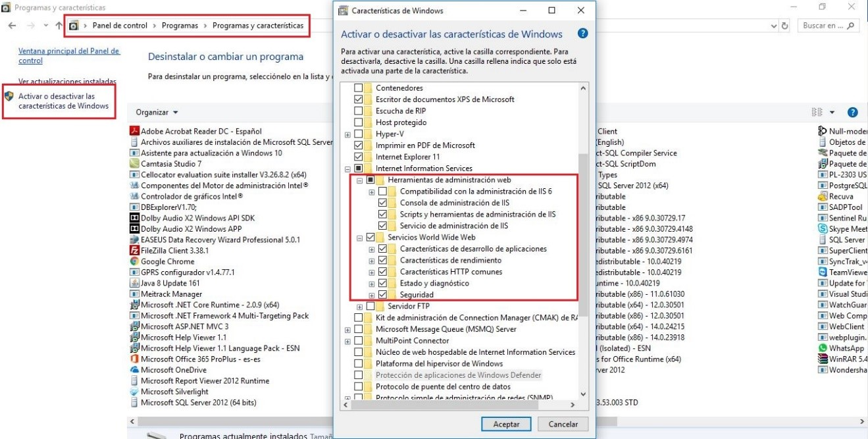This screenshot has height=439, width=868.
Task: Open the address bar history dropdown
Action: click(x=774, y=26)
